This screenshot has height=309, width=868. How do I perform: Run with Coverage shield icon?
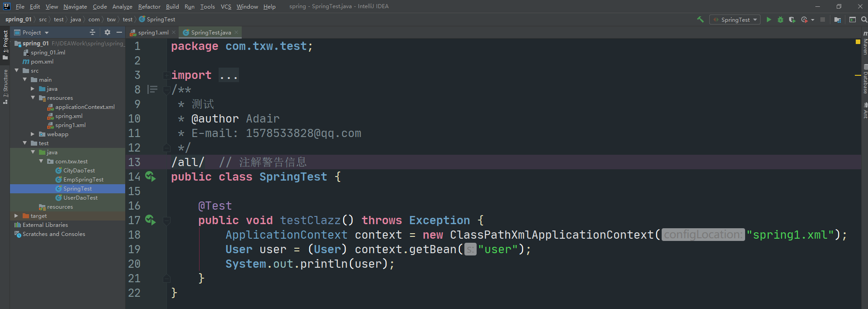coord(792,20)
